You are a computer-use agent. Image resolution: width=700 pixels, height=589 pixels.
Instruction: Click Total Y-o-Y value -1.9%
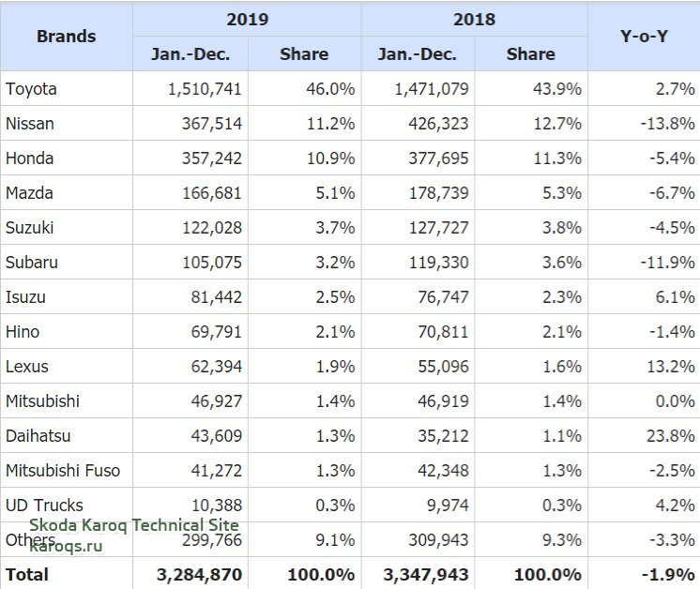point(668,575)
